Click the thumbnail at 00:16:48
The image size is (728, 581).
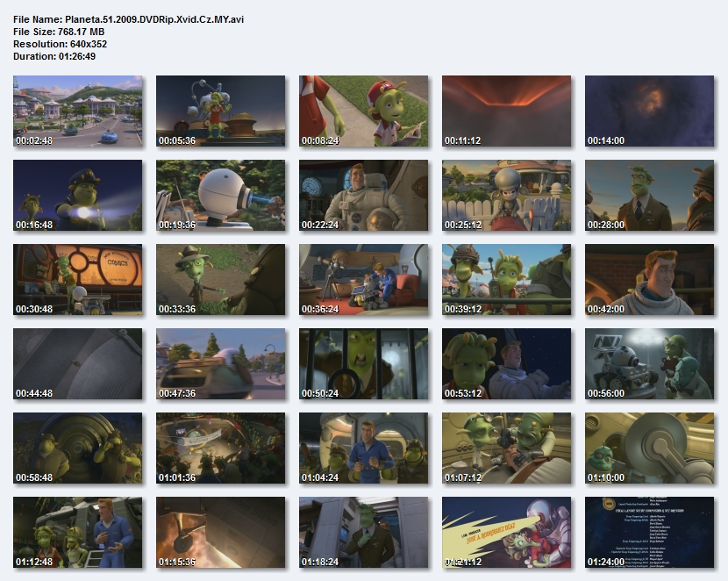click(77, 196)
